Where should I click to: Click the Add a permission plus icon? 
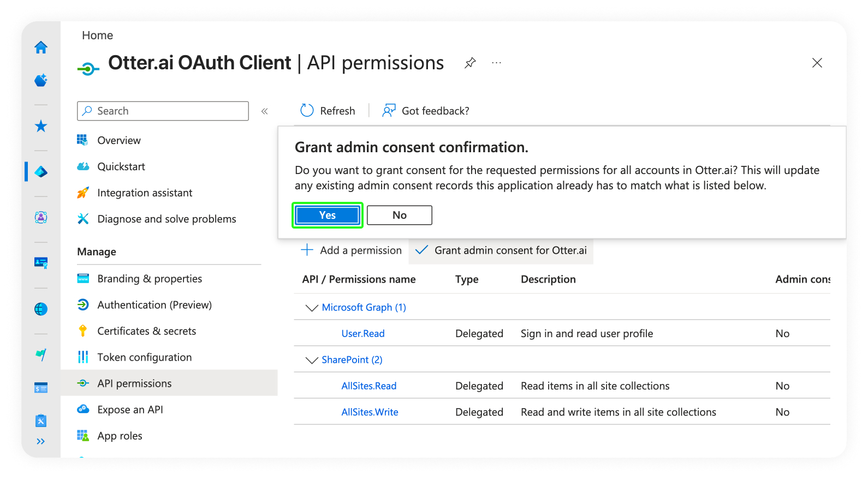click(307, 250)
